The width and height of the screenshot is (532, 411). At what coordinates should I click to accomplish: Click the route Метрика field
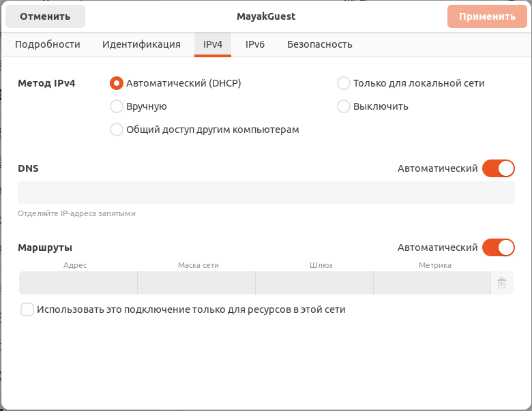pos(432,283)
